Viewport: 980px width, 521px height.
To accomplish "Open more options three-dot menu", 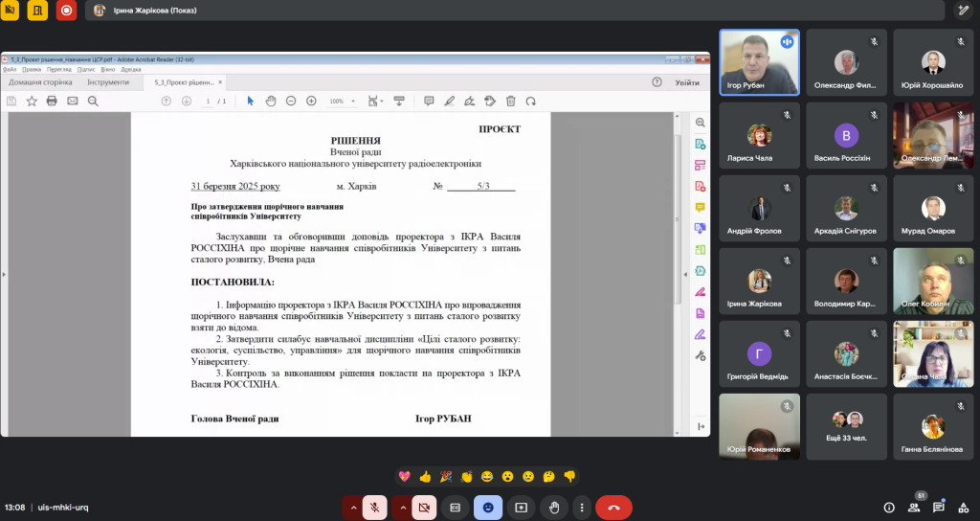I will [580, 507].
